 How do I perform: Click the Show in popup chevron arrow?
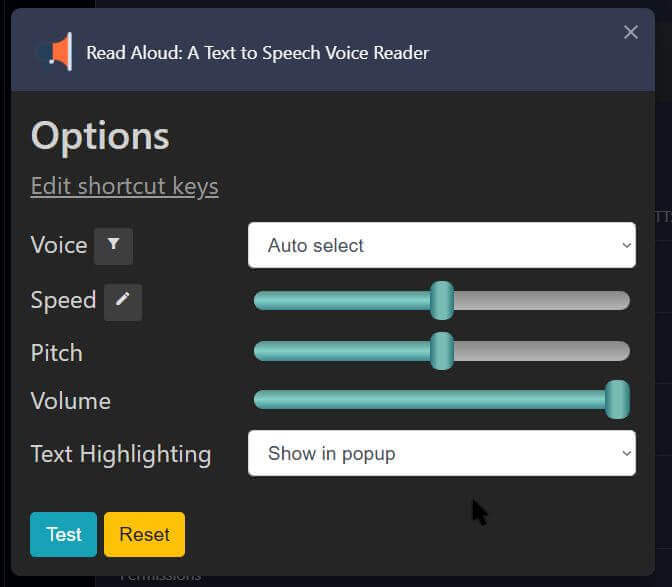pos(626,453)
